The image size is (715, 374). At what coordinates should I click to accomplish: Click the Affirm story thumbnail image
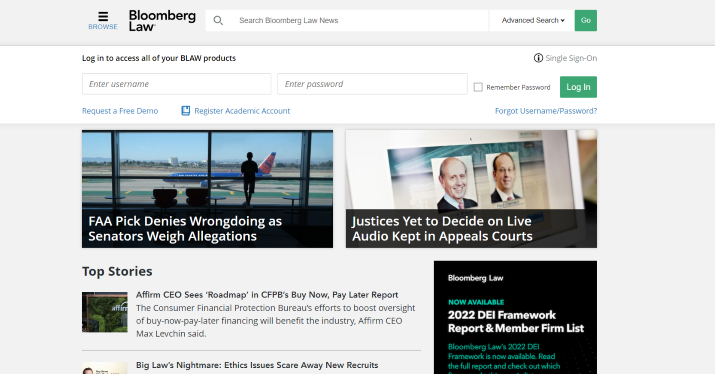105,312
